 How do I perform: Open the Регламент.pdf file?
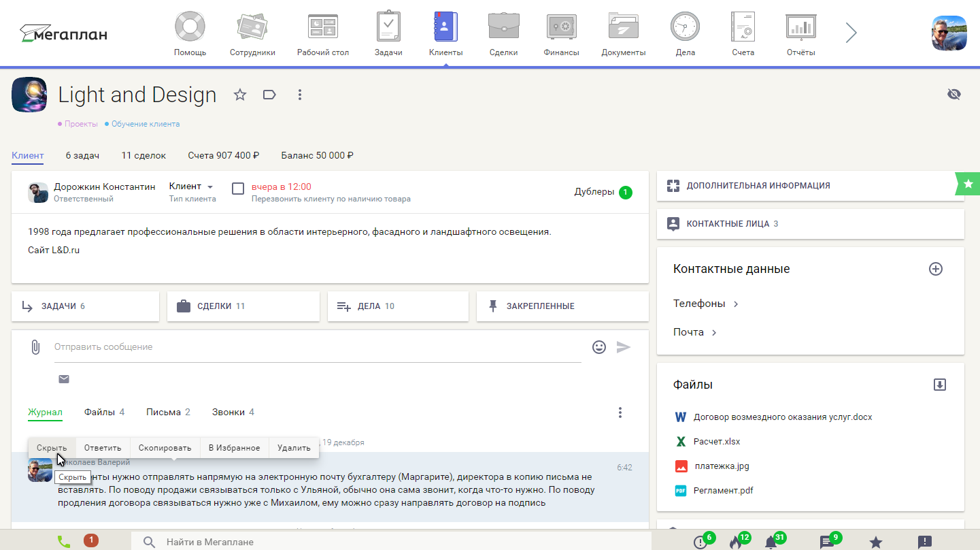point(724,491)
